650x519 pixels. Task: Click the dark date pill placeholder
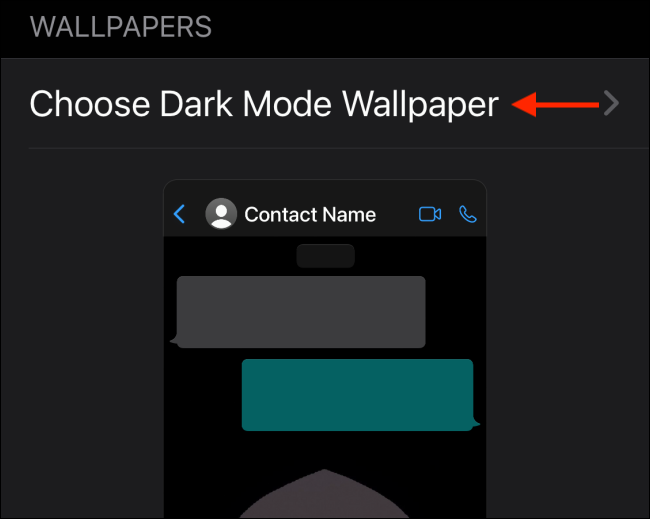[x=325, y=256]
